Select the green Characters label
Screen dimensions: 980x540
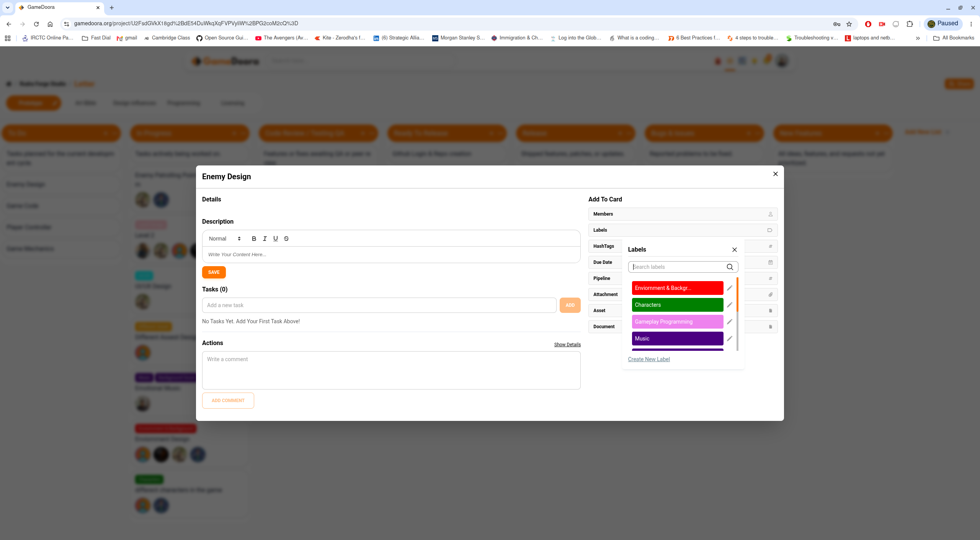(x=677, y=305)
